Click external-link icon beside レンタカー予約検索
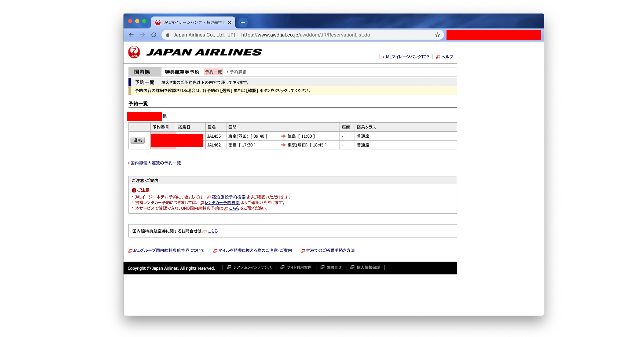This screenshot has width=644, height=337. [202, 203]
